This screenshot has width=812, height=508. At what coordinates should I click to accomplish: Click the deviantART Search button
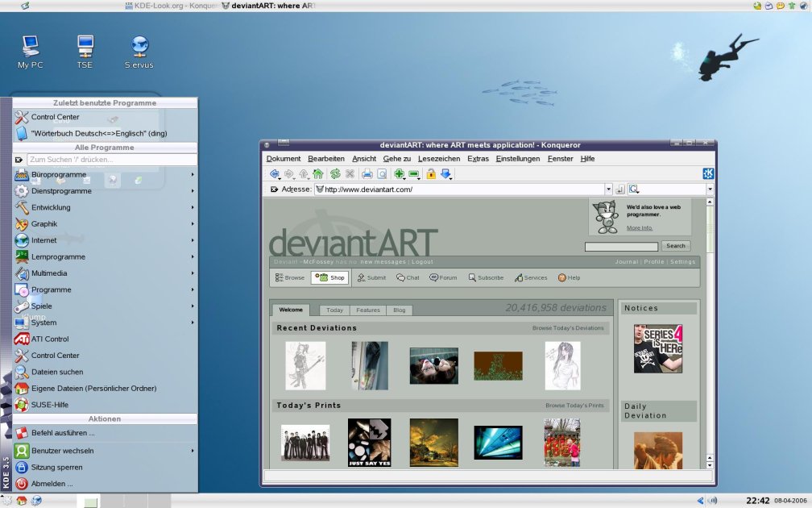coord(676,246)
